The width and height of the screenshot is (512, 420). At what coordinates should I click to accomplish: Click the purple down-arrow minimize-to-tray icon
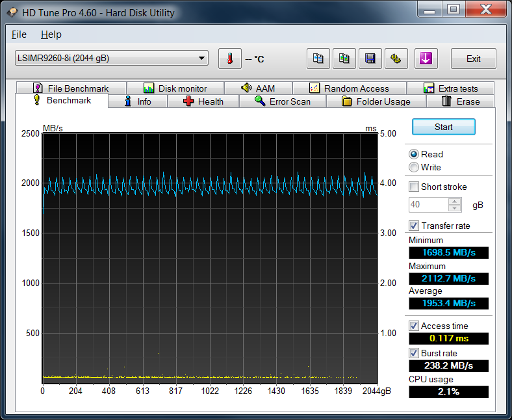pyautogui.click(x=425, y=59)
